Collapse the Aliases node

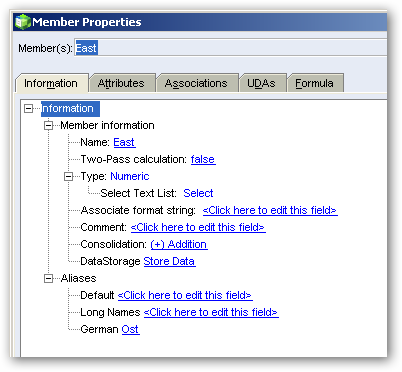click(49, 279)
